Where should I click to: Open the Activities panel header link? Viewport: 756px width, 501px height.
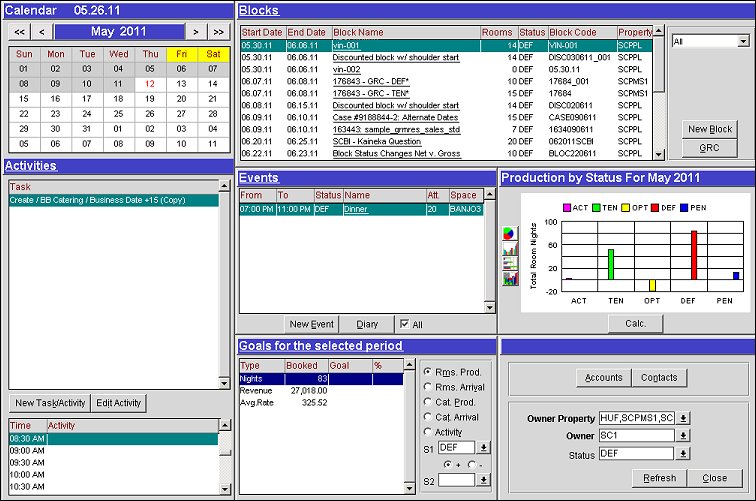tap(30, 166)
